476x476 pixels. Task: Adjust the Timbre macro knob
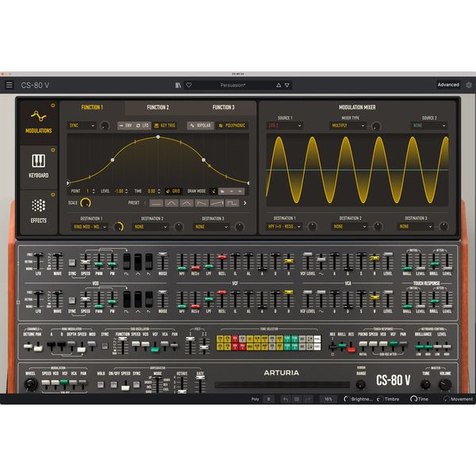pos(380,399)
